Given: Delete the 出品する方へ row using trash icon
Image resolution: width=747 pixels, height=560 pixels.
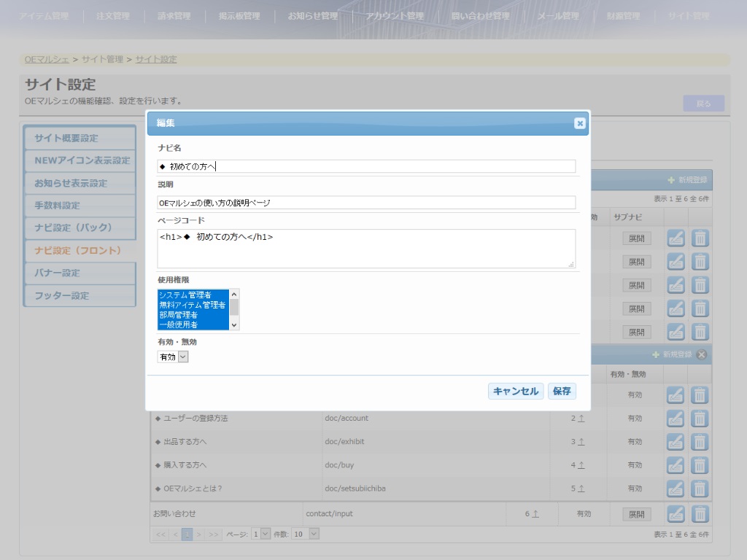Looking at the screenshot, I should pos(700,442).
